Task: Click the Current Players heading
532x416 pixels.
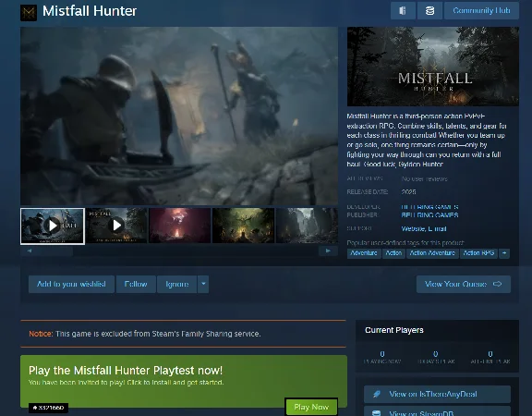Action: click(x=394, y=330)
